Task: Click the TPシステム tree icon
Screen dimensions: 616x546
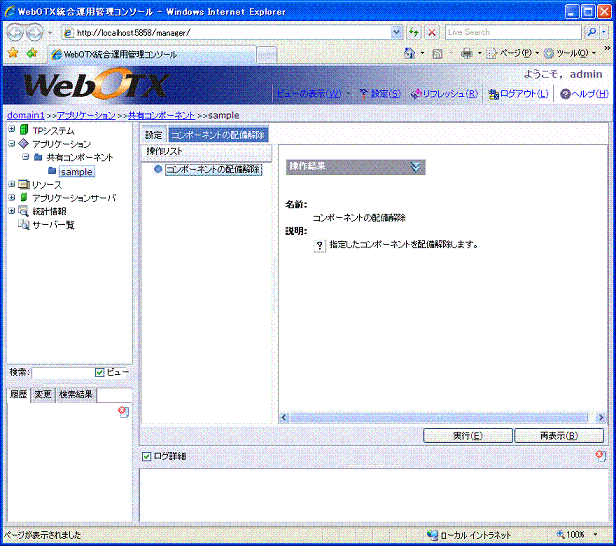Action: click(x=23, y=131)
